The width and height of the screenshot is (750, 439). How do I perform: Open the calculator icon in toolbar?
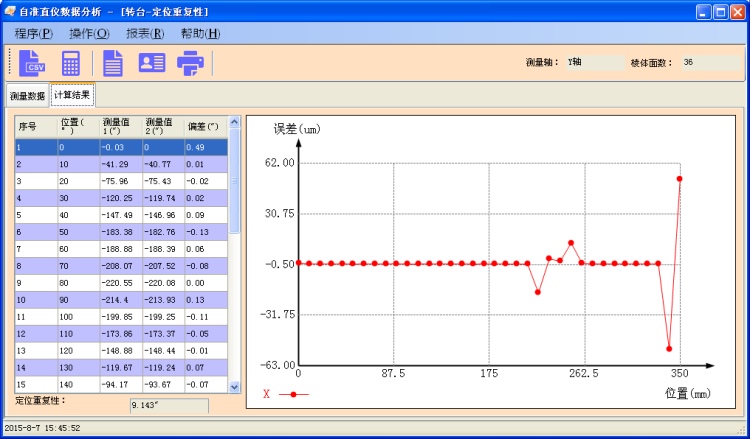(71, 63)
